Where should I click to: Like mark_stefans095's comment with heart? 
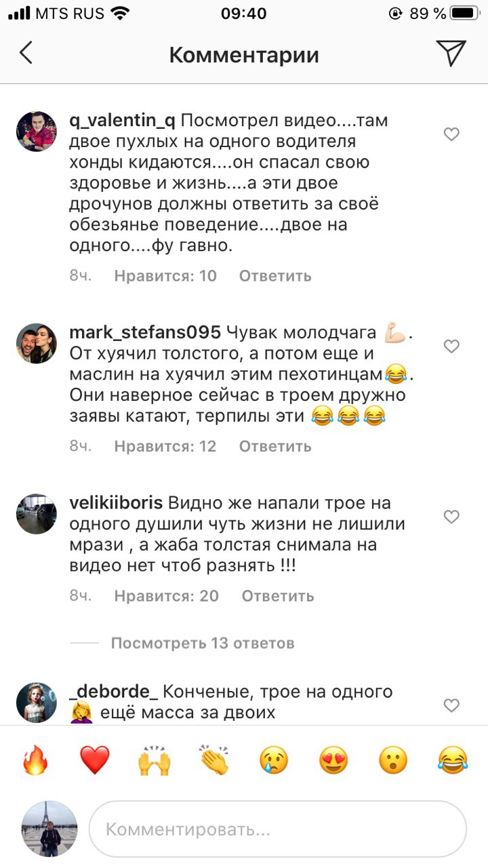pos(451,347)
